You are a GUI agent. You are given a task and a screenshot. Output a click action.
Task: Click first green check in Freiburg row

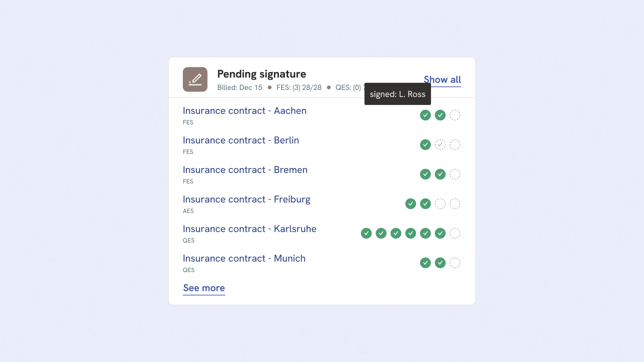(x=411, y=203)
